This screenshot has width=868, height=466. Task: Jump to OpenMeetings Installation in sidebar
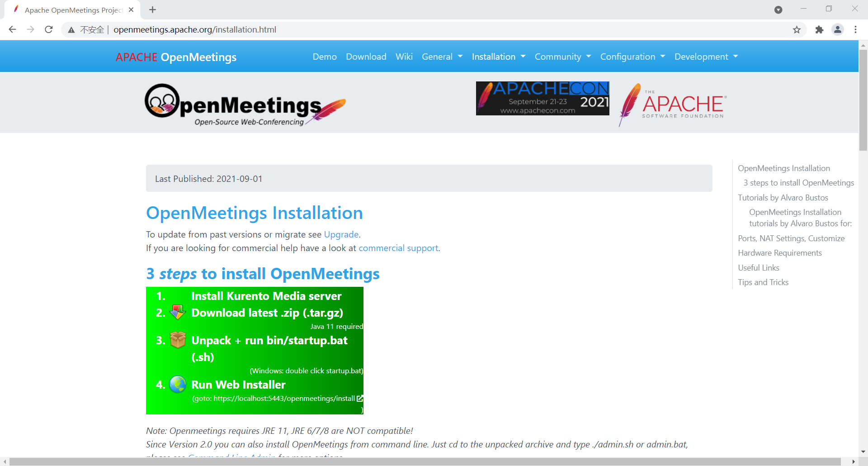(x=784, y=168)
